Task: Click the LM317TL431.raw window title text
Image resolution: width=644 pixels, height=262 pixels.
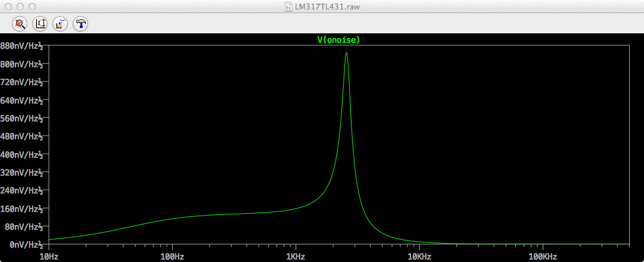Action: pos(328,7)
